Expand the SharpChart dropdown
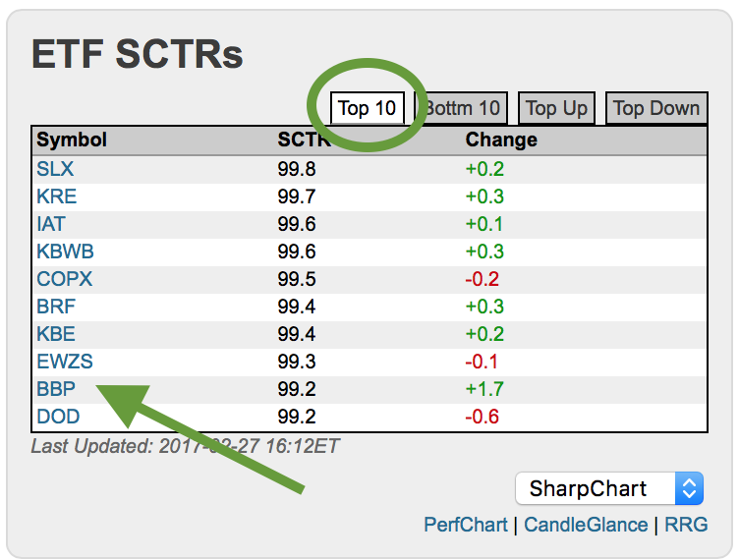The image size is (739, 560). click(609, 488)
